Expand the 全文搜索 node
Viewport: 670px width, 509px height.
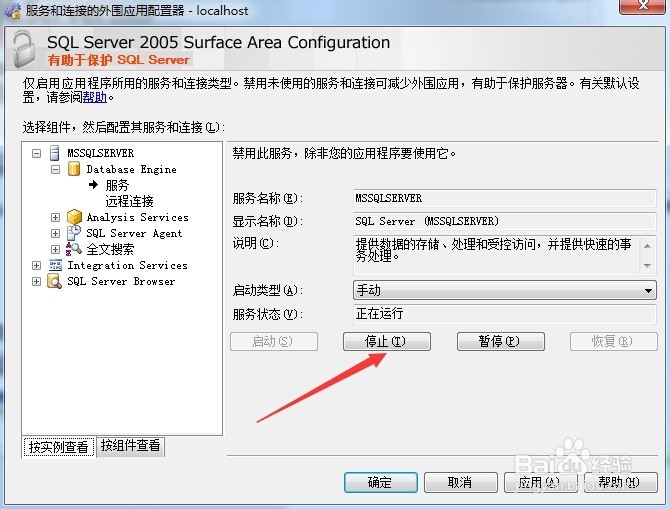pos(55,249)
